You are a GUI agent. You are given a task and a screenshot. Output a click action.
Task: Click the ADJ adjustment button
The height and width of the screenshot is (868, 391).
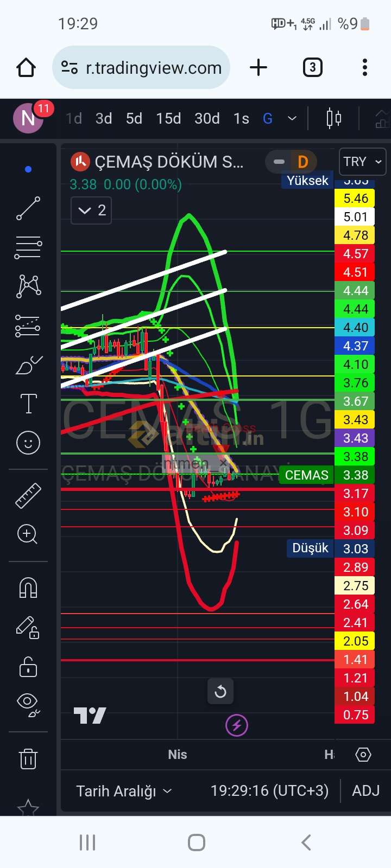coord(365,791)
